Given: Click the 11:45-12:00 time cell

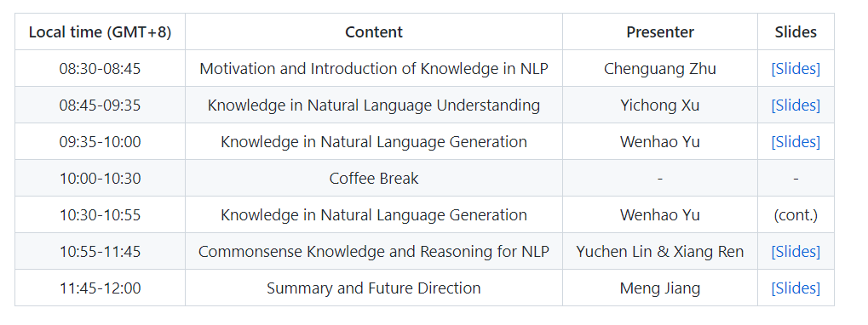Looking at the screenshot, I should (x=101, y=288).
